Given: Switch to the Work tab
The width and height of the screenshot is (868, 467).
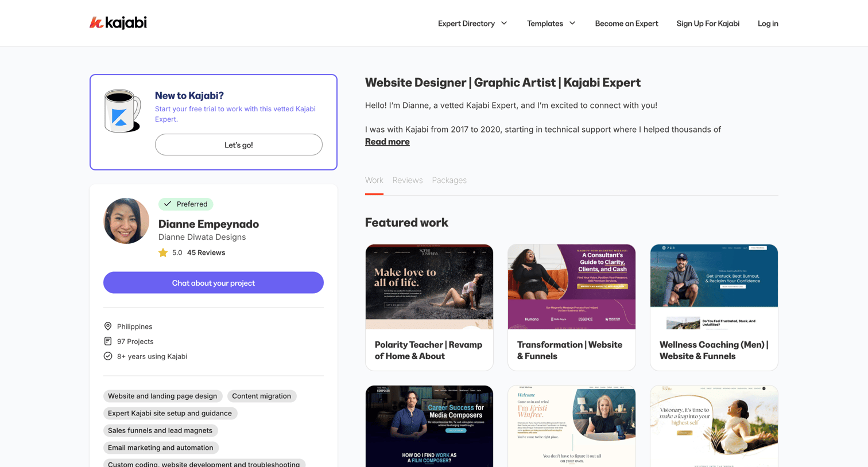Looking at the screenshot, I should pyautogui.click(x=374, y=180).
